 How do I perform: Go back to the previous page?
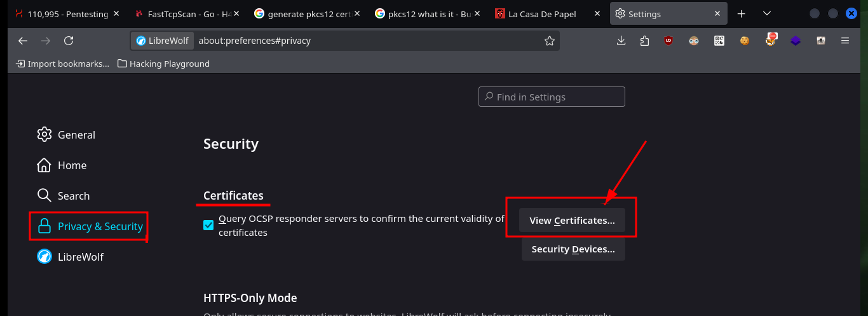pos(23,41)
